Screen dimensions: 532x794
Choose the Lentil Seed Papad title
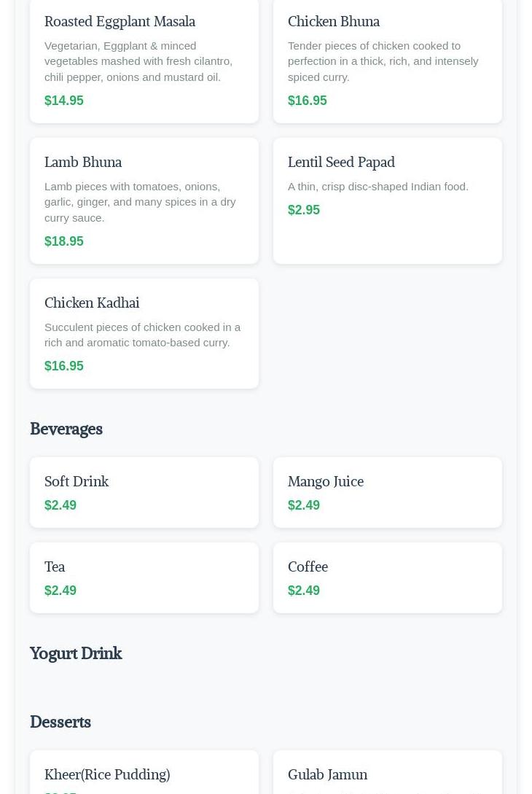point(340,162)
